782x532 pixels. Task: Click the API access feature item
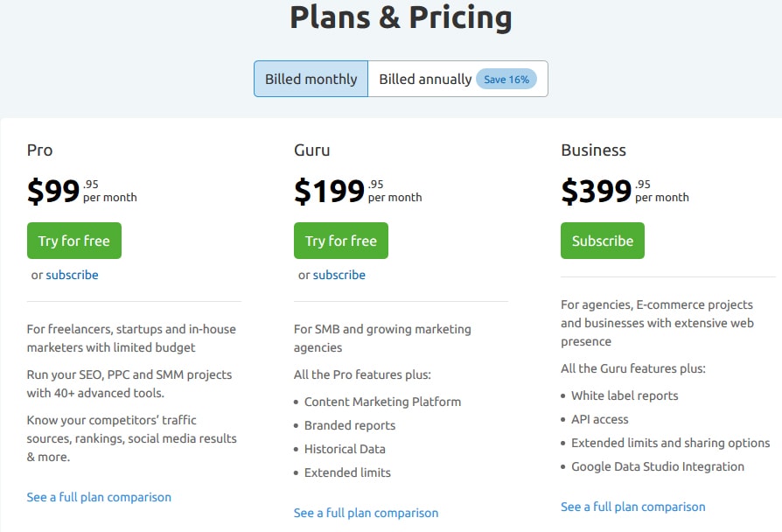tap(601, 419)
